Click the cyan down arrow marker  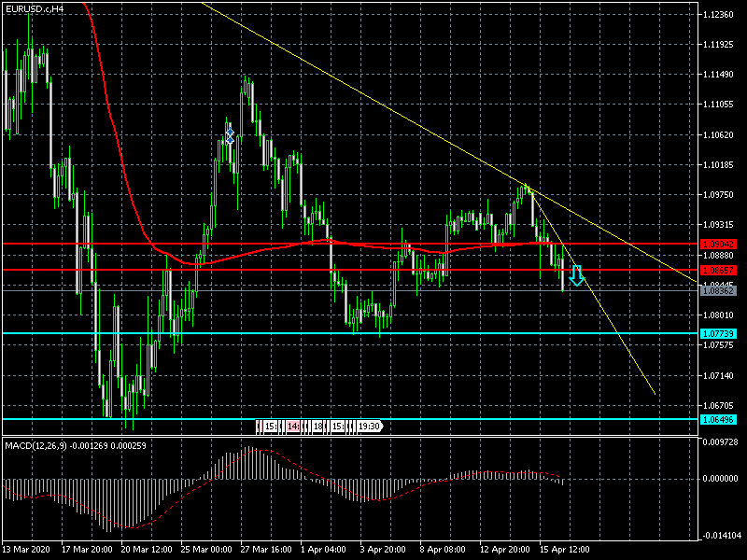click(577, 275)
